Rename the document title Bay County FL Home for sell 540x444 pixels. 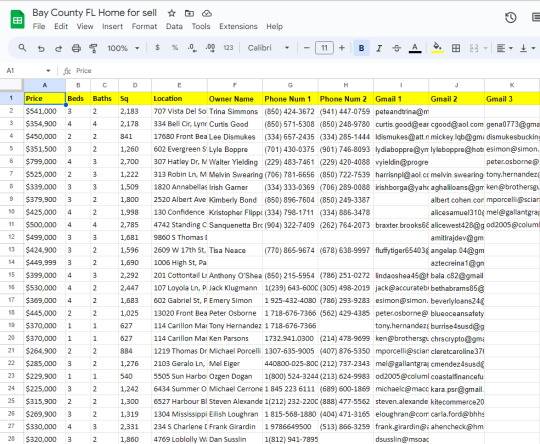pos(94,13)
